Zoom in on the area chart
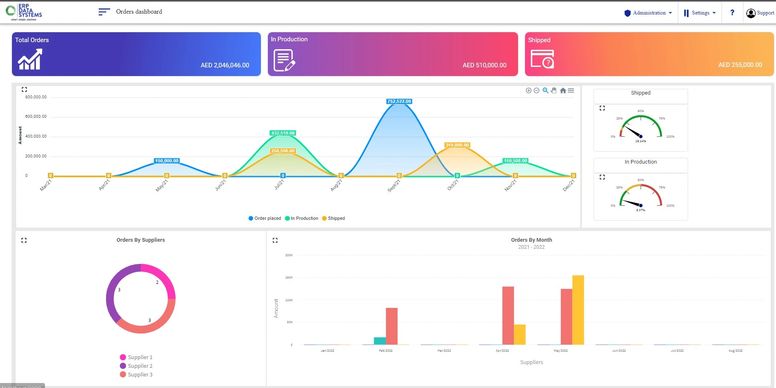 tap(529, 91)
